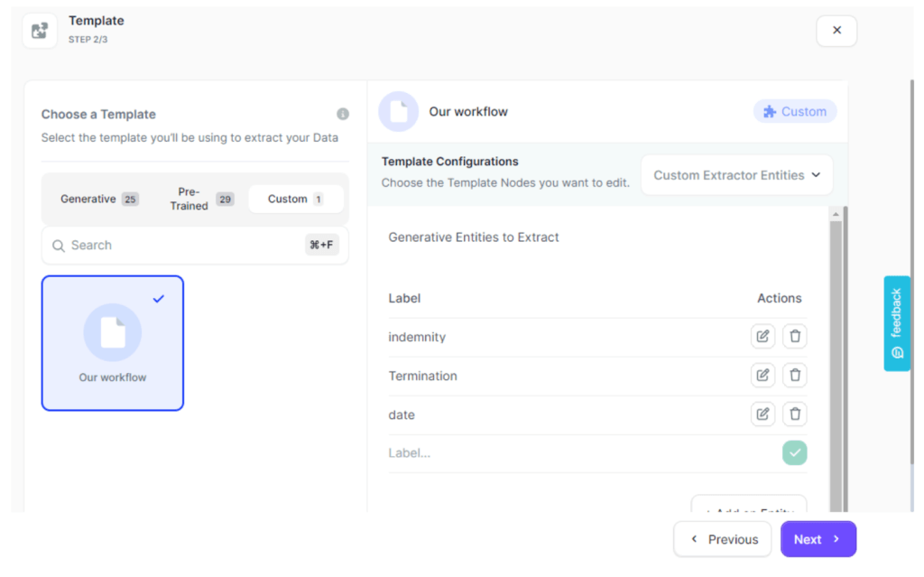Click the info icon beside Choose a Template

(x=343, y=115)
